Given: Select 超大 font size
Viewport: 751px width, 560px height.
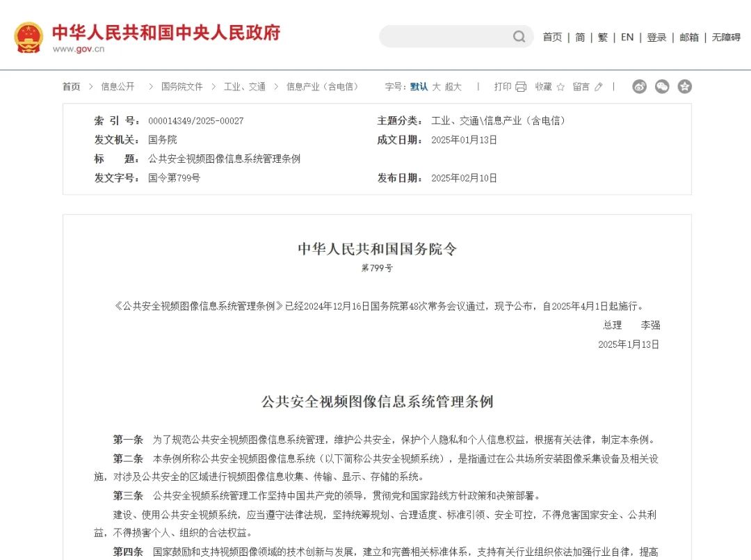Looking at the screenshot, I should point(453,87).
